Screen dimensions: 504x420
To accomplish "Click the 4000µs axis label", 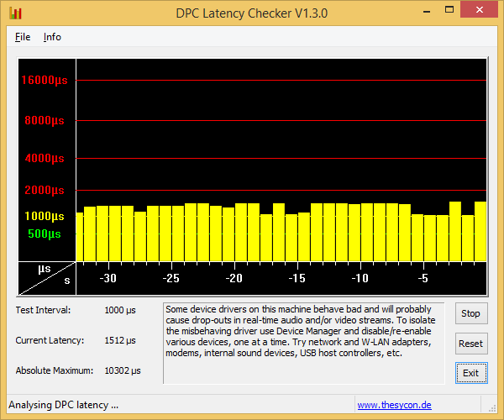I will tap(45, 158).
